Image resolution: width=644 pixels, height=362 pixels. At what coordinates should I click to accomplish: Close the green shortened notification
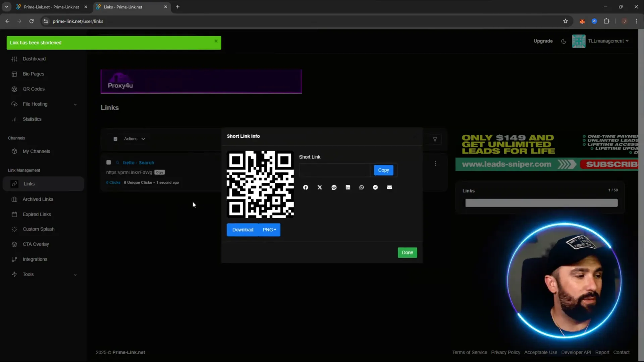216,41
